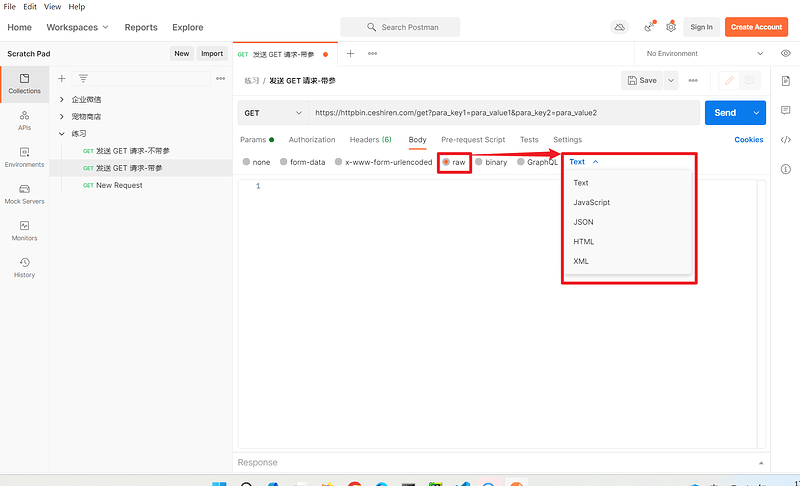Expand the Response panel arrow
This screenshot has width=800, height=486.
(761, 463)
